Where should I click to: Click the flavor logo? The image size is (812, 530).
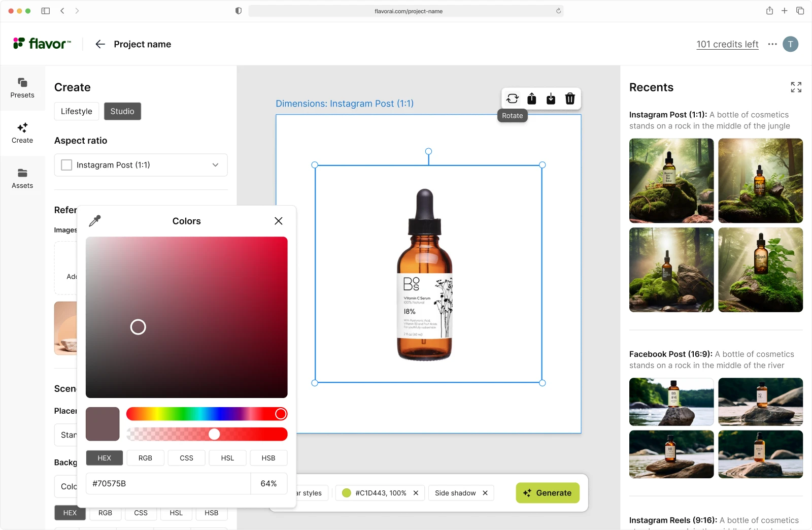click(42, 44)
